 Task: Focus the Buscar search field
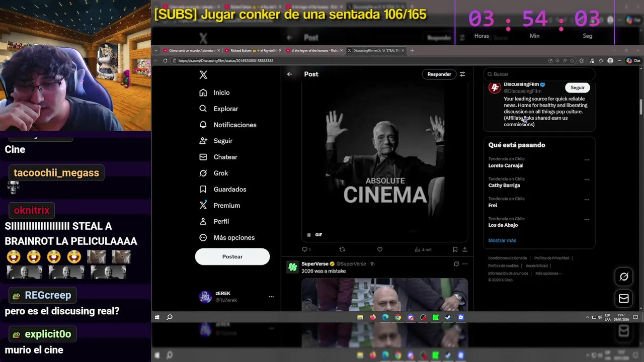point(539,74)
